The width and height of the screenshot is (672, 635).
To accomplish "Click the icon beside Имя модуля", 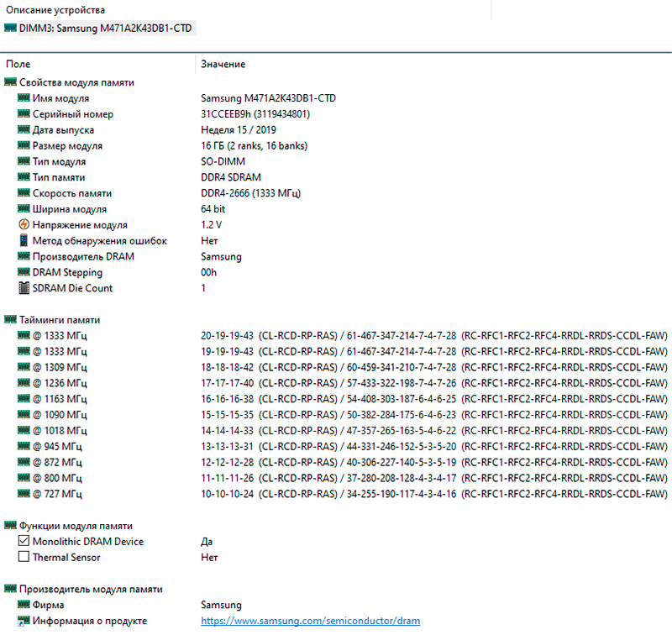I will point(24,97).
